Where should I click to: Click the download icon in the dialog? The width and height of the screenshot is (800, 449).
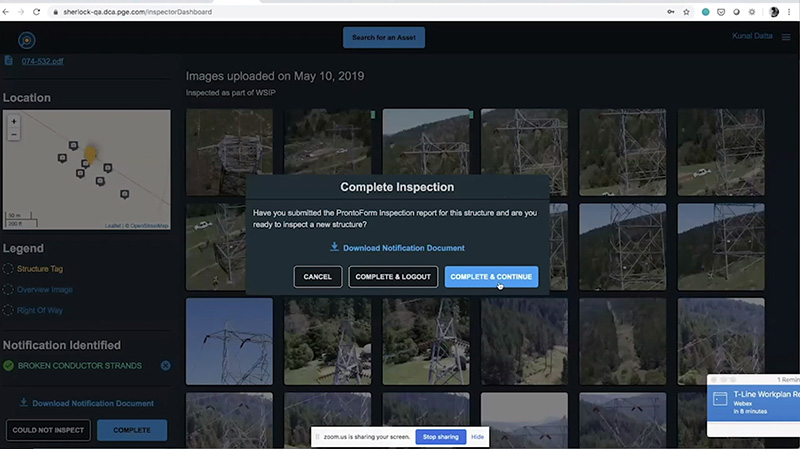(x=334, y=247)
